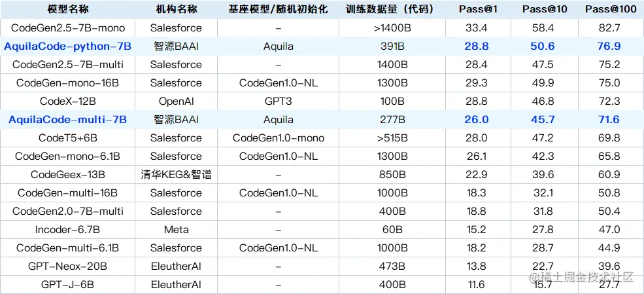The height and width of the screenshot is (294, 644).
Task: Select the AquilaCode-python-7B model name
Action: click(68, 46)
